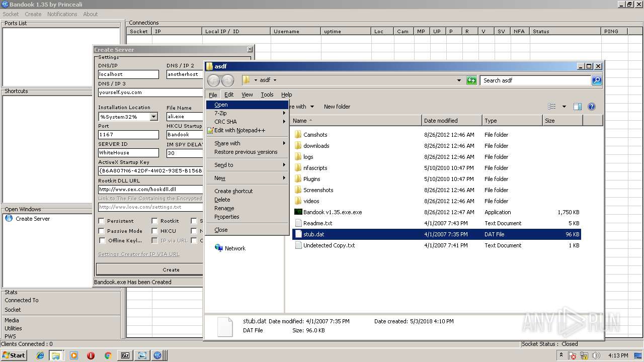Expand the New submenu
The height and width of the screenshot is (362, 644).
click(284, 178)
